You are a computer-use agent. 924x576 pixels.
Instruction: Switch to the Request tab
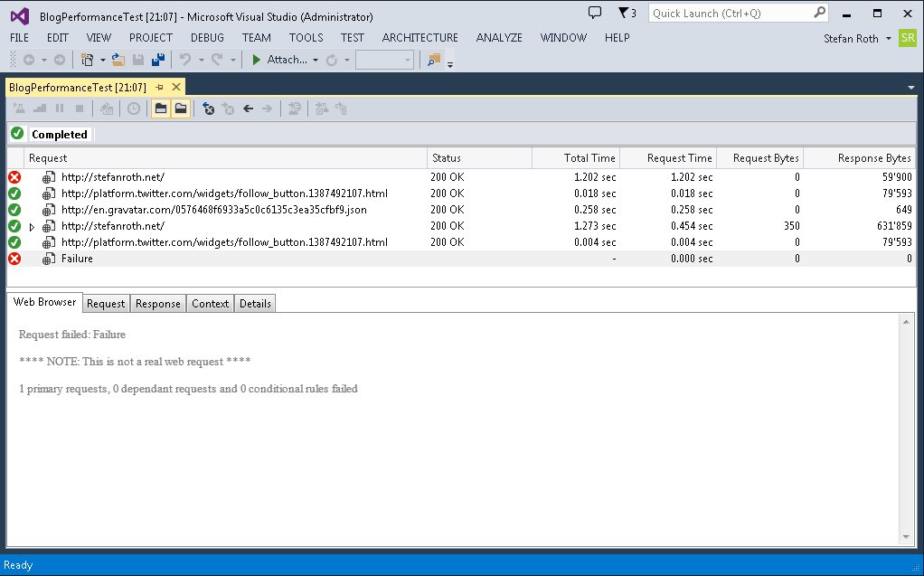pyautogui.click(x=106, y=304)
